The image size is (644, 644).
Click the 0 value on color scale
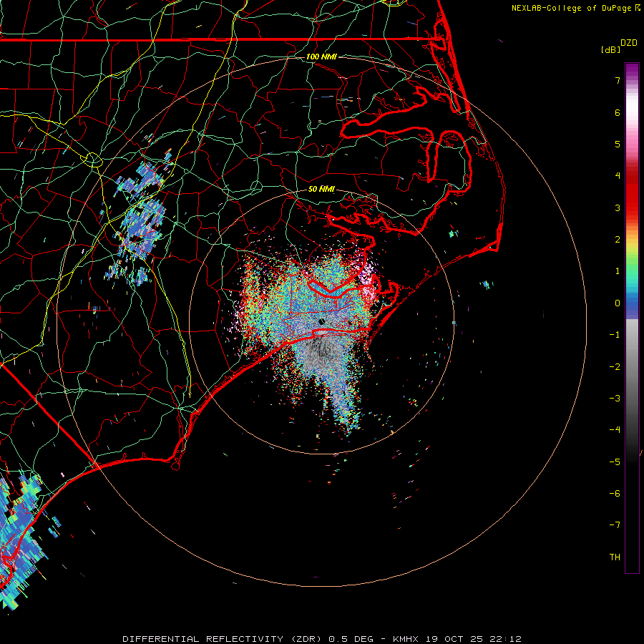click(618, 303)
